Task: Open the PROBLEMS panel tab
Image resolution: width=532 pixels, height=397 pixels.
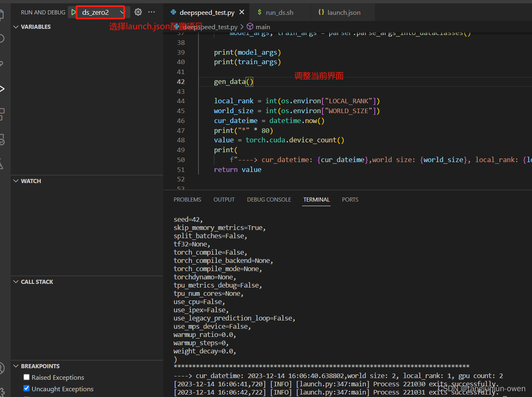Action: click(187, 200)
